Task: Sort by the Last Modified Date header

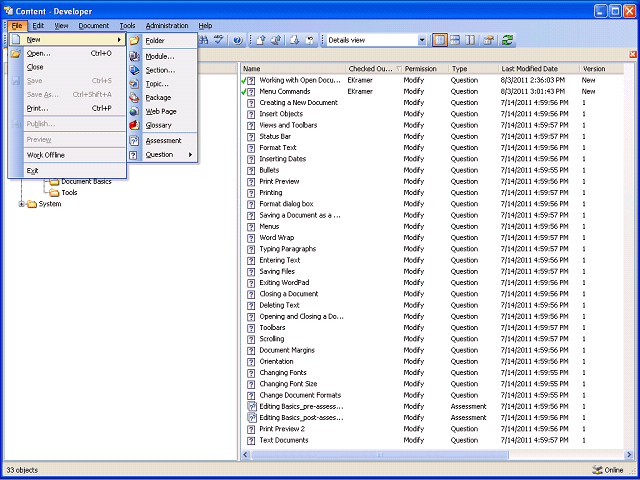Action: point(539,69)
